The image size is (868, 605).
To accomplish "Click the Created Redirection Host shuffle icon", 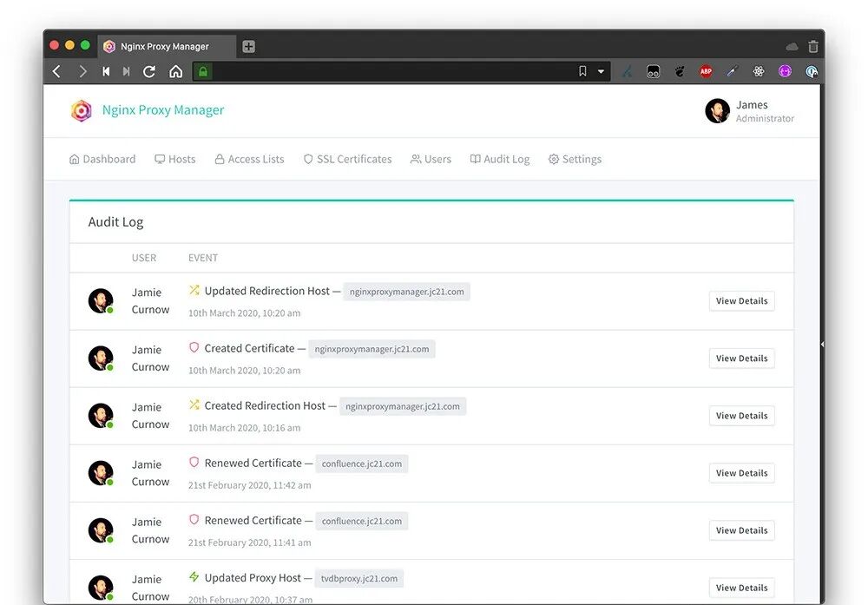I will 194,404.
